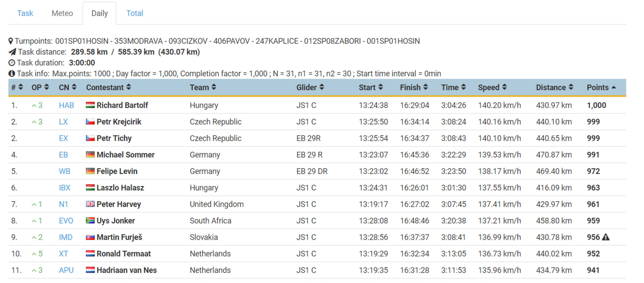Click South Africa flag beside Uys Jonker
644x283 pixels.
click(90, 221)
